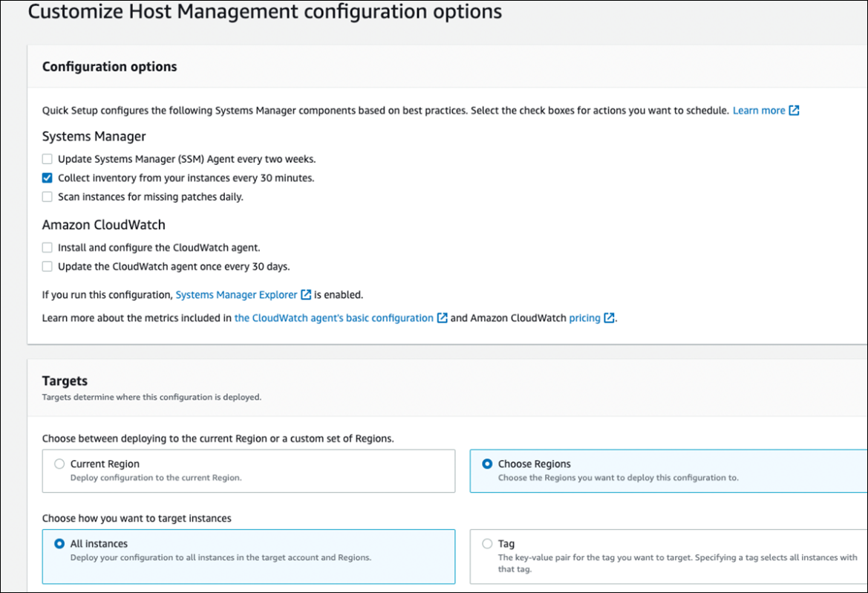Open the Learn more link
The width and height of the screenshot is (868, 593).
pos(758,111)
